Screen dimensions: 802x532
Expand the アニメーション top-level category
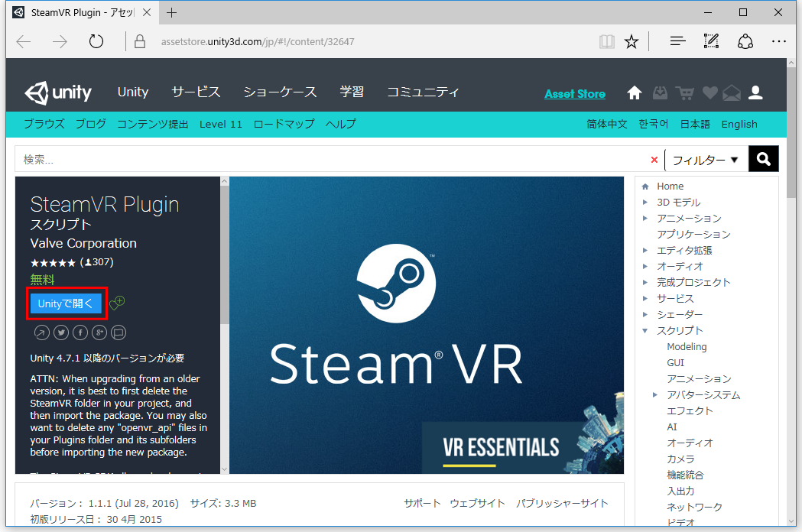click(x=645, y=218)
